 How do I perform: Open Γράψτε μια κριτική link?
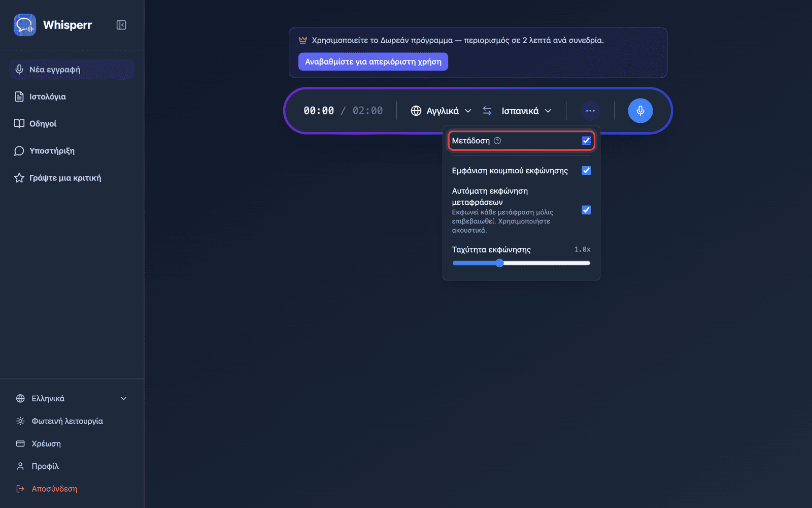point(72,178)
